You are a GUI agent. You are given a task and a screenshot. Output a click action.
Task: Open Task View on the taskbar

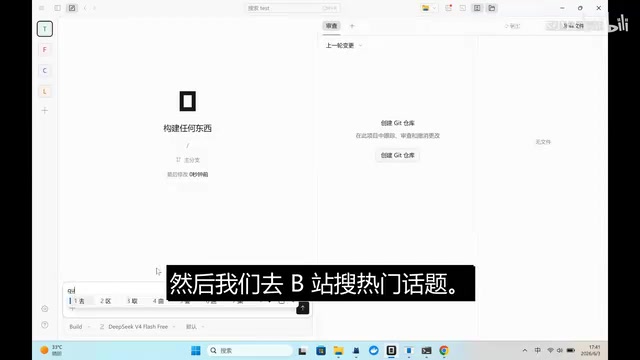(x=302, y=351)
